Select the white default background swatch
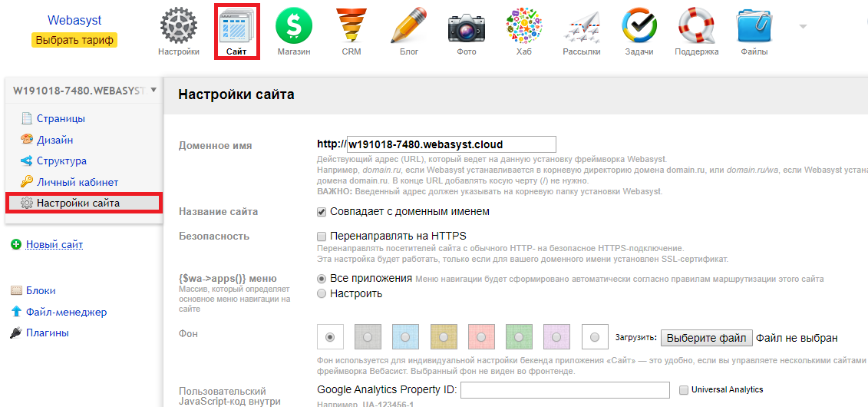 click(331, 337)
